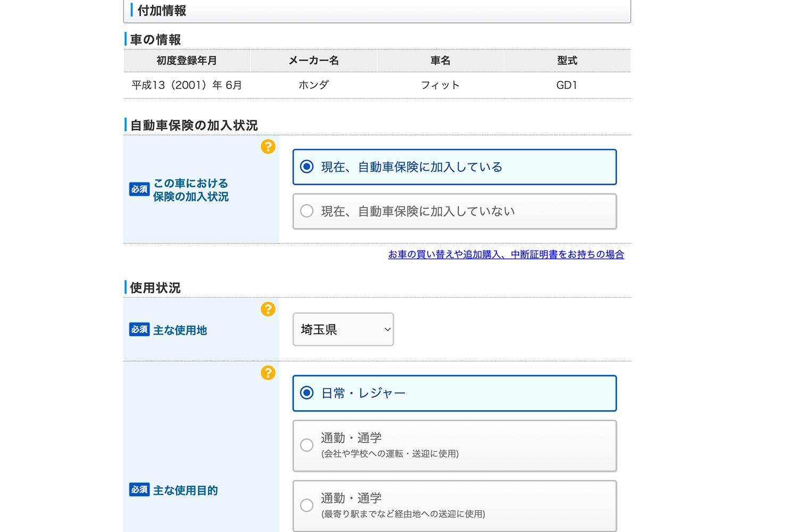Click the 主な使用目的 label

pyautogui.click(x=185, y=491)
